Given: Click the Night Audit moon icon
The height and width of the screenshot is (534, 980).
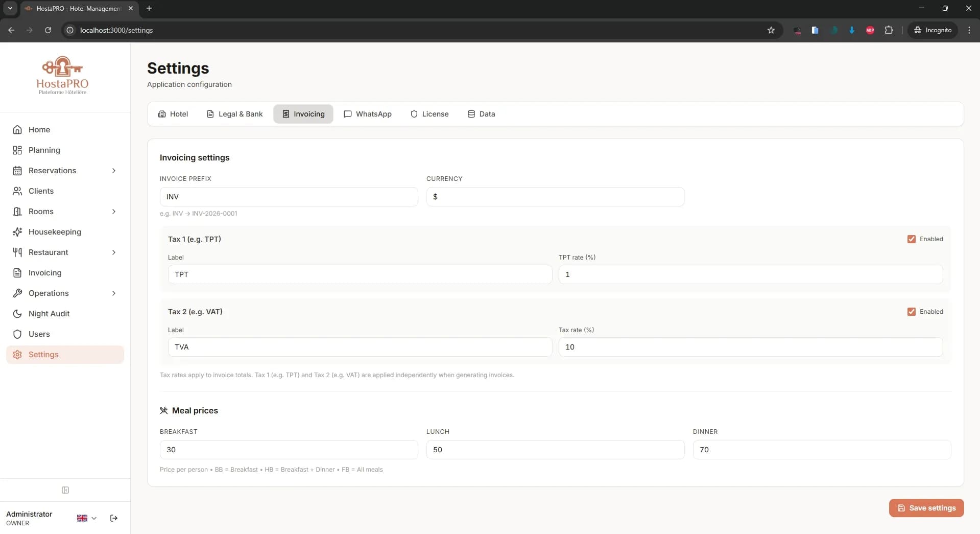Looking at the screenshot, I should tap(17, 313).
